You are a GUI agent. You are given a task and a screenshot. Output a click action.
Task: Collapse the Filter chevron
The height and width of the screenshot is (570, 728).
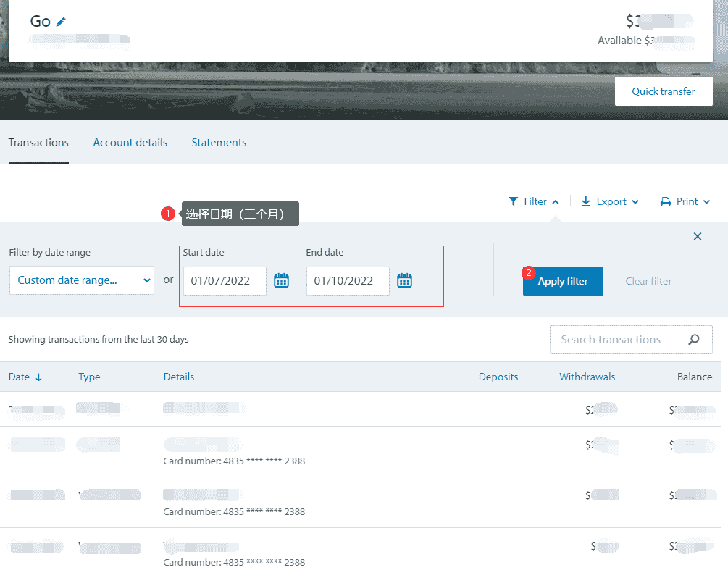point(556,202)
